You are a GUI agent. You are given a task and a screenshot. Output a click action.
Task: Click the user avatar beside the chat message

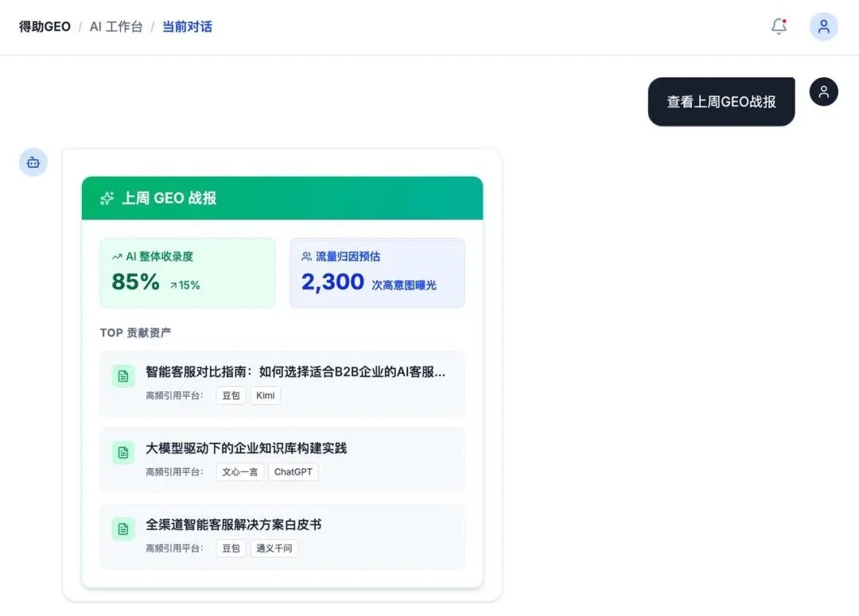823,91
